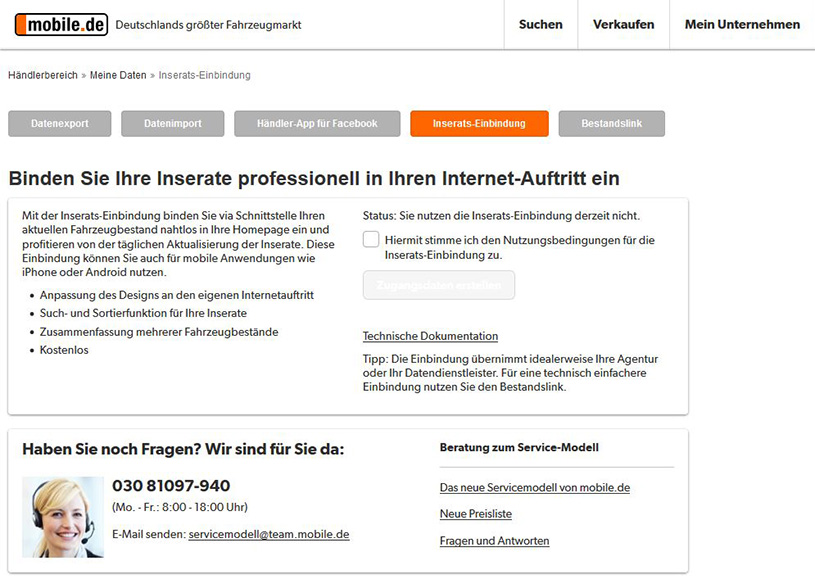Email servicemodell@team.mobile.de
The image size is (815, 588).
click(269, 534)
